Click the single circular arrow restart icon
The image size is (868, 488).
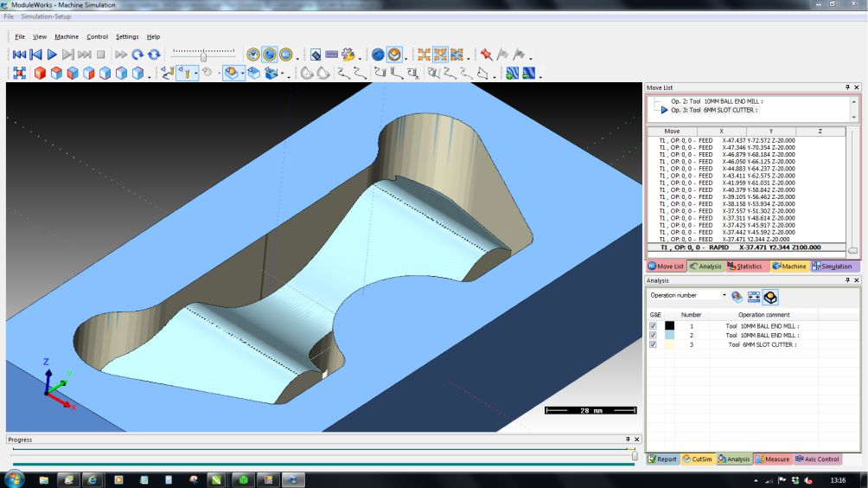tap(137, 55)
